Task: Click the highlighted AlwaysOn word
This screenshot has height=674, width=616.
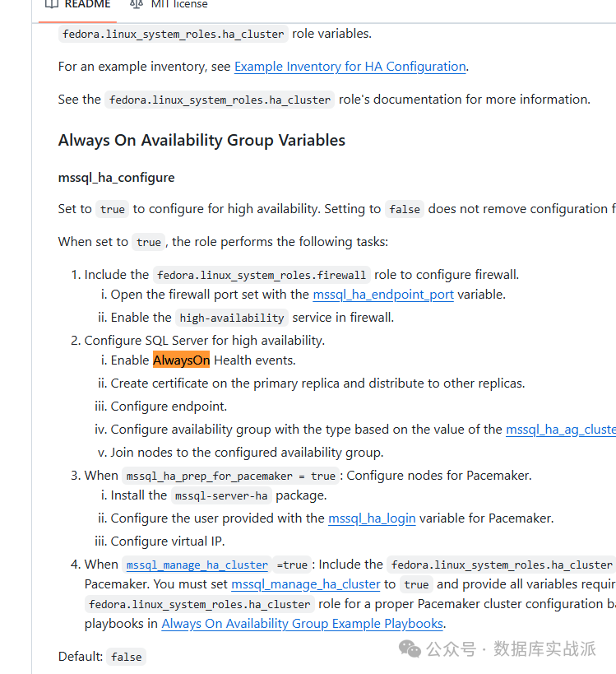Action: 181,360
